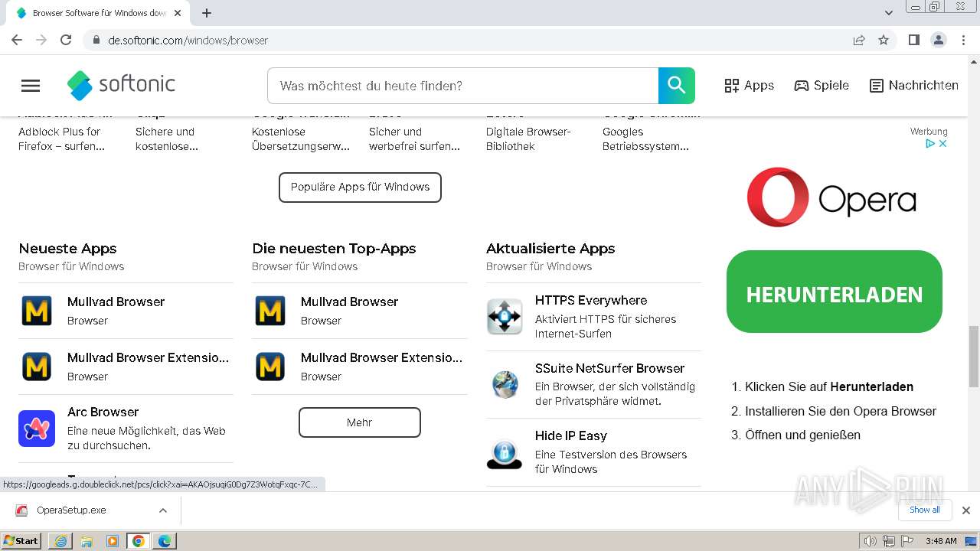The height and width of the screenshot is (551, 980).
Task: Expand OperaSetup.exe download options chevron
Action: coord(162,510)
